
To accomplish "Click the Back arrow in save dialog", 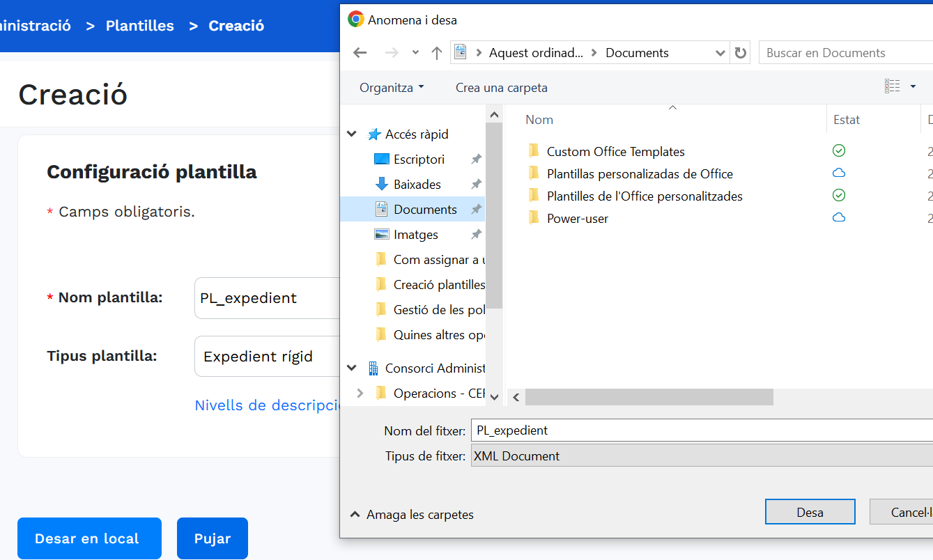I will (x=360, y=53).
